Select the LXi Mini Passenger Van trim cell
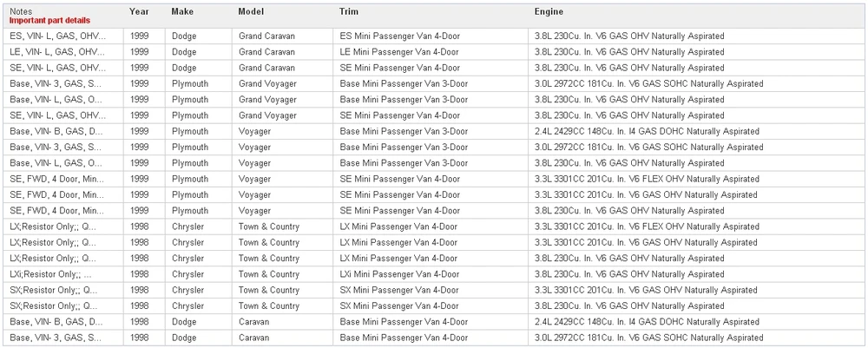868x348 pixels. (x=399, y=274)
